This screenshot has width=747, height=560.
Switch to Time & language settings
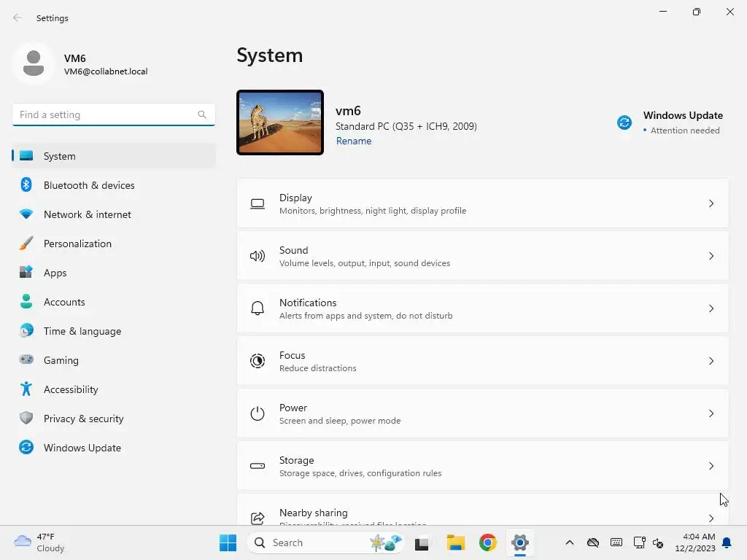click(113, 331)
